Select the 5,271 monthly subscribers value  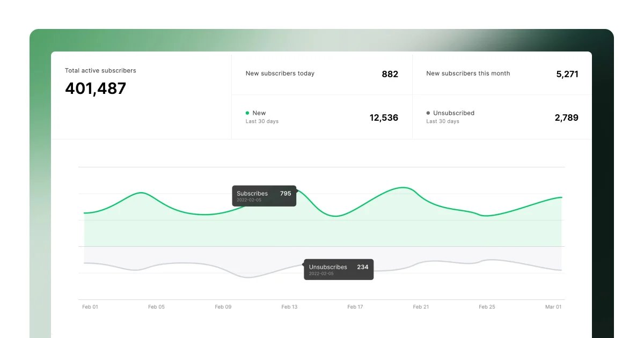click(x=567, y=74)
